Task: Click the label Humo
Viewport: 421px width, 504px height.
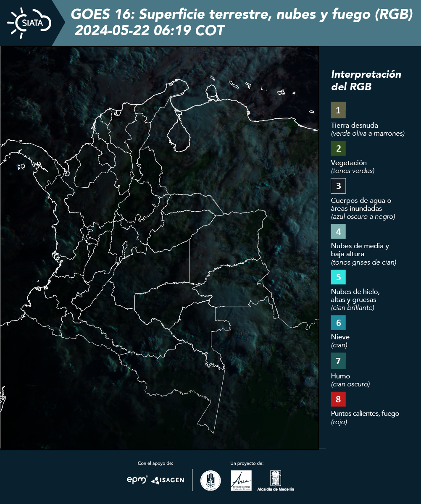Action: pyautogui.click(x=340, y=376)
